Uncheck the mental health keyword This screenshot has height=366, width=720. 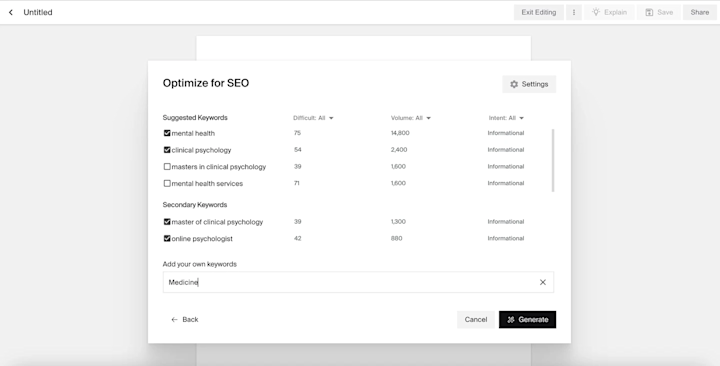[x=167, y=133]
